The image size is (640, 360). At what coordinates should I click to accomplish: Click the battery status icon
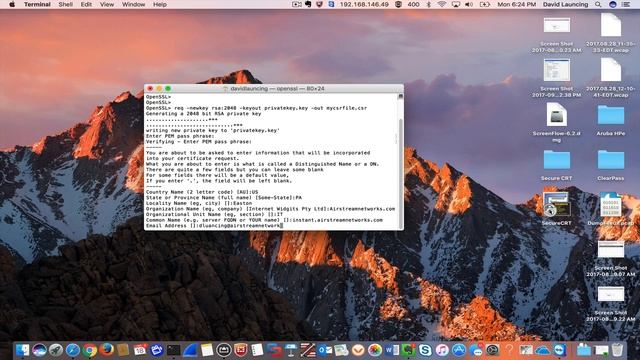click(x=484, y=4)
